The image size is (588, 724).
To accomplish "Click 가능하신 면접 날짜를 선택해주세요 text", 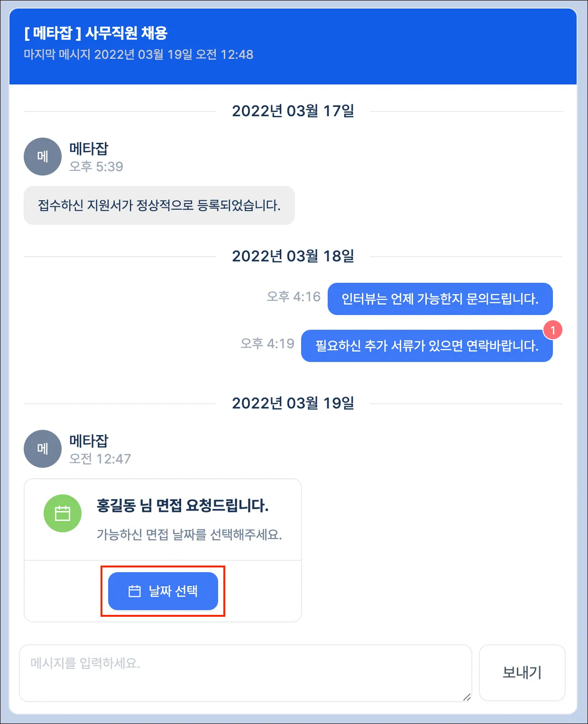I will pyautogui.click(x=189, y=535).
